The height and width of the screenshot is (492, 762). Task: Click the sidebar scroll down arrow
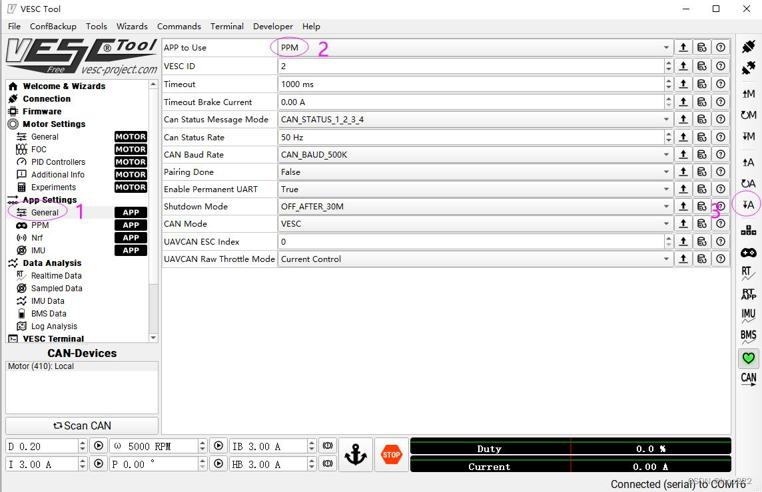tap(154, 337)
